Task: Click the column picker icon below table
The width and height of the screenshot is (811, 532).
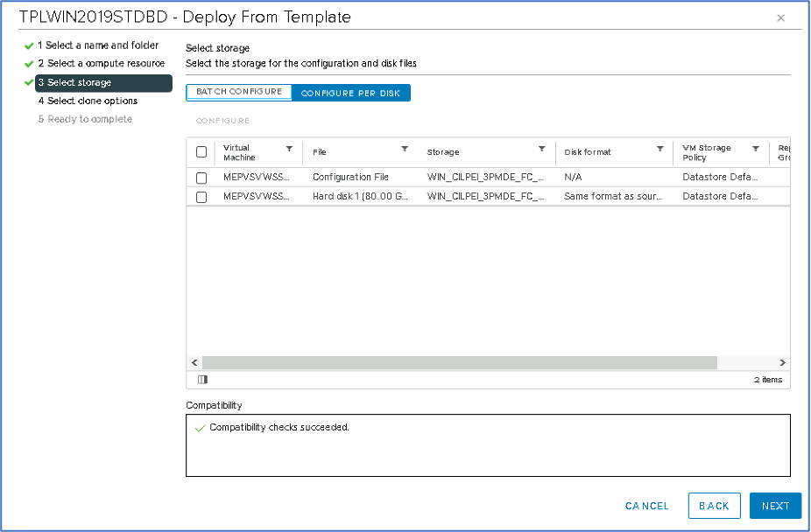Action: pos(202,380)
